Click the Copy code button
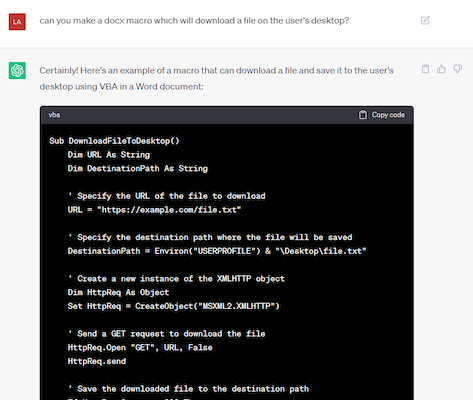 (382, 115)
